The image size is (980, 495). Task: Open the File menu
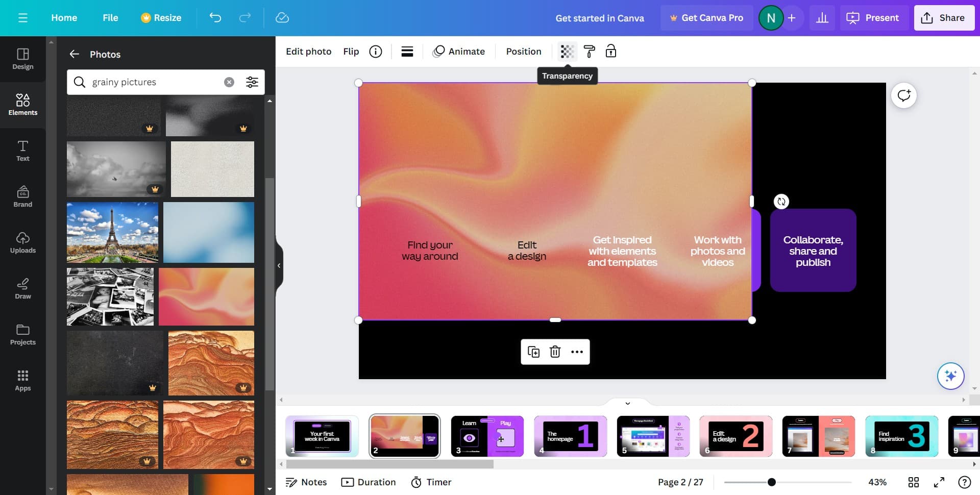coord(110,18)
